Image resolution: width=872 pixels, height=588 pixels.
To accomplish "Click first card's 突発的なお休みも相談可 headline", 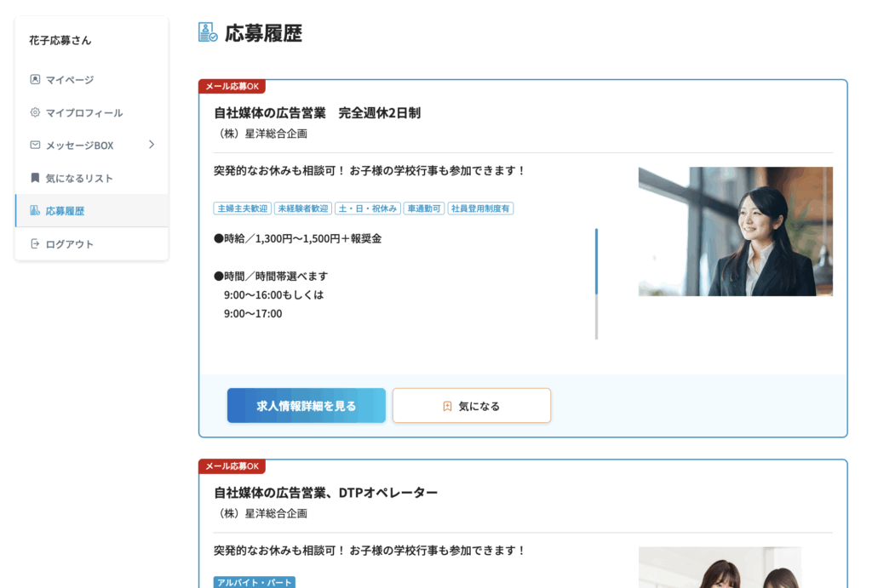I will click(370, 171).
